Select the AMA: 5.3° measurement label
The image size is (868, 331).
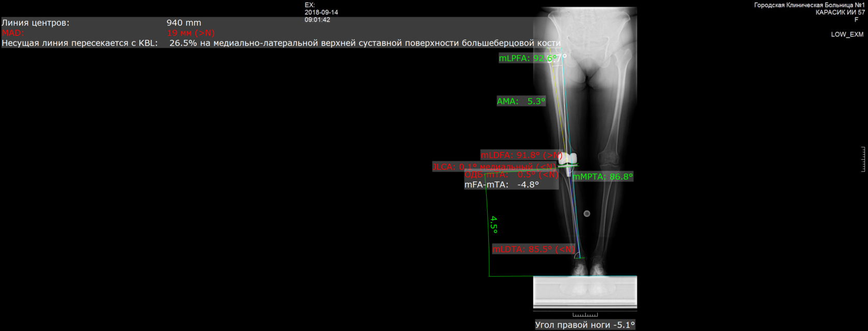[x=521, y=101]
